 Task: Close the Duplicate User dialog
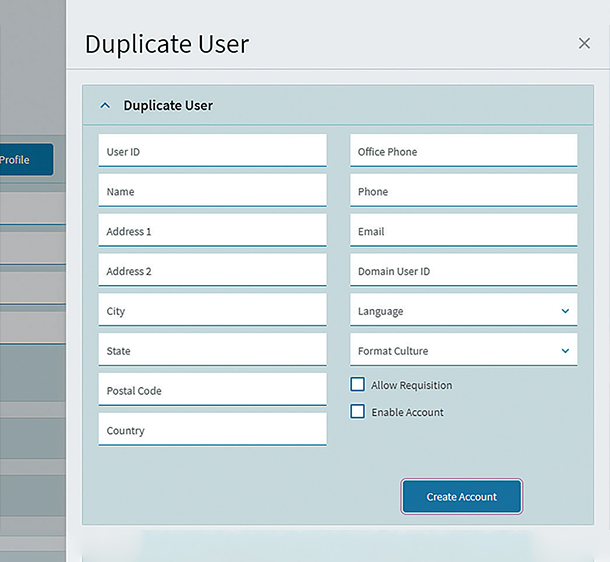point(584,43)
